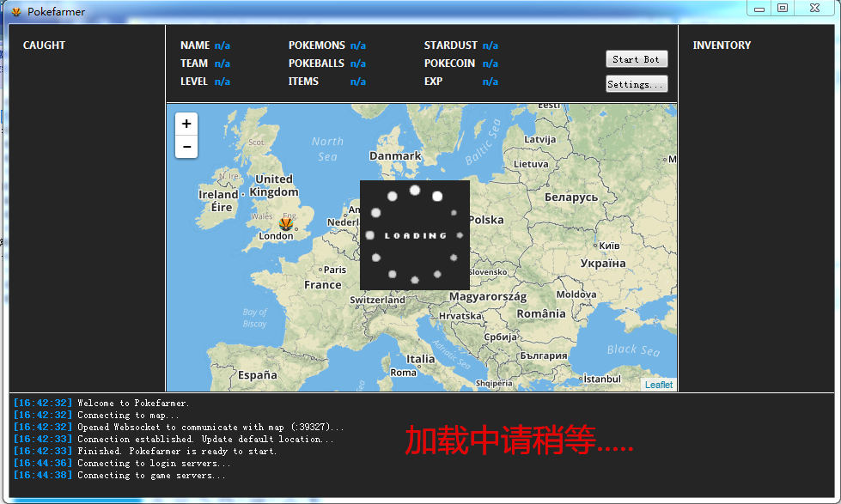The width and height of the screenshot is (841, 504).
Task: Minimize the Pokefarmer window
Action: pyautogui.click(x=759, y=9)
